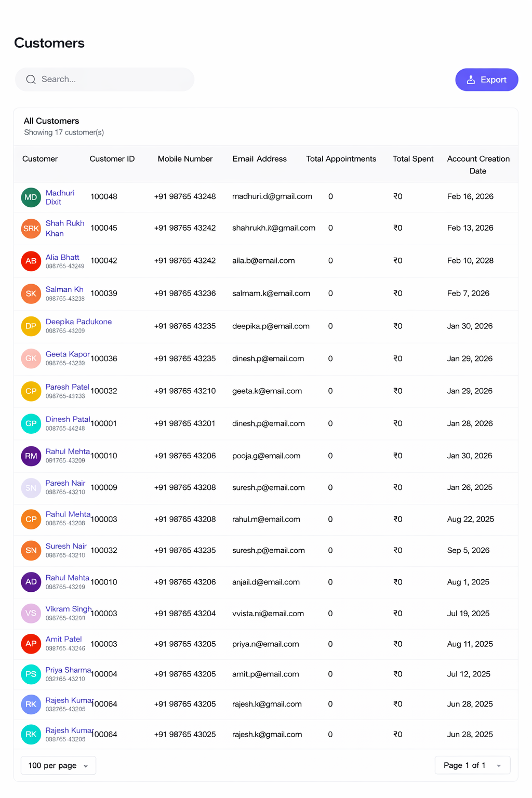Image resolution: width=532 pixels, height=798 pixels.
Task: Open the pink GK avatar
Action: click(31, 358)
